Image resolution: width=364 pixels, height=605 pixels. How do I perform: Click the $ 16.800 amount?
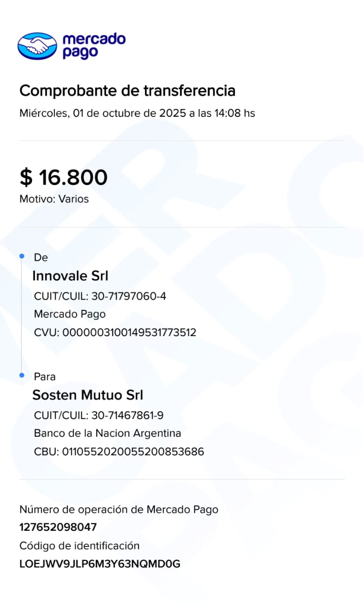(63, 177)
